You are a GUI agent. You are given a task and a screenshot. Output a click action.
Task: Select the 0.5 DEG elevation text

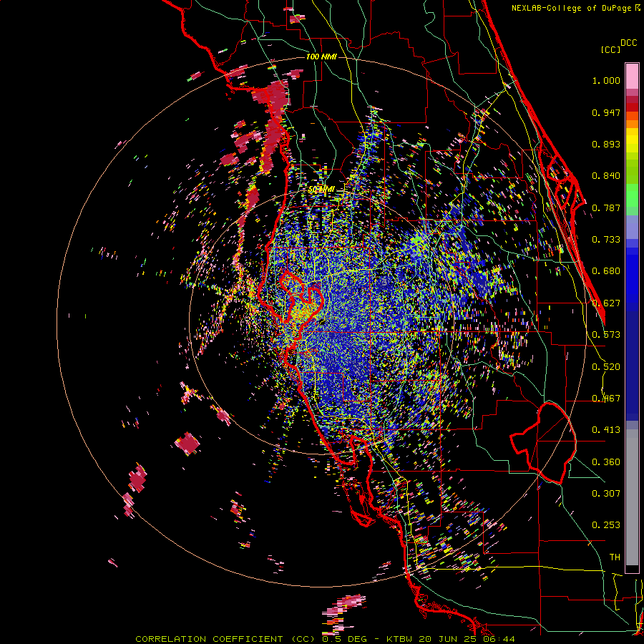click(344, 639)
